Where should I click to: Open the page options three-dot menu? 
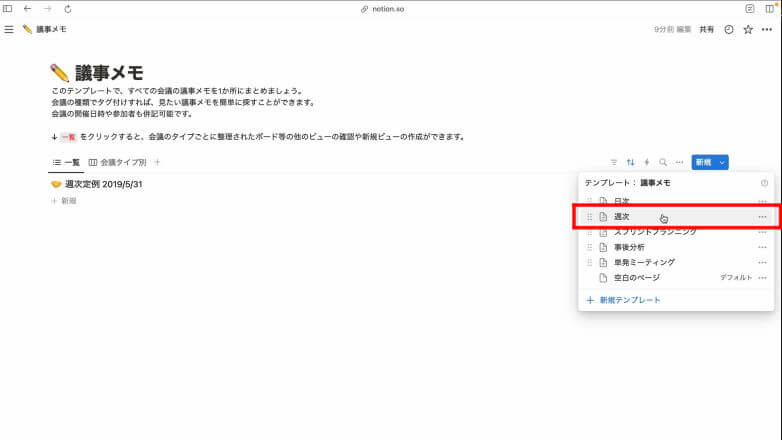[x=767, y=29]
